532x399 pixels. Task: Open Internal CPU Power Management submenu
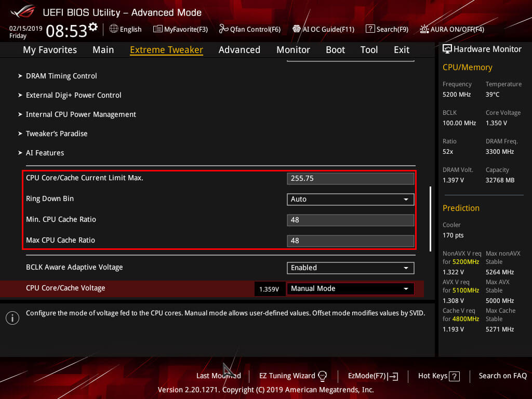(81, 114)
